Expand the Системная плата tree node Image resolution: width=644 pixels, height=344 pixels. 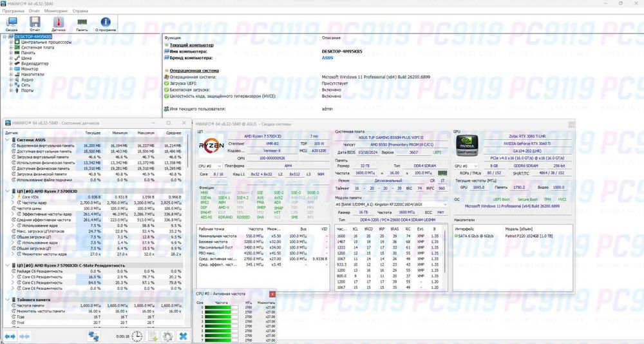pos(11,47)
